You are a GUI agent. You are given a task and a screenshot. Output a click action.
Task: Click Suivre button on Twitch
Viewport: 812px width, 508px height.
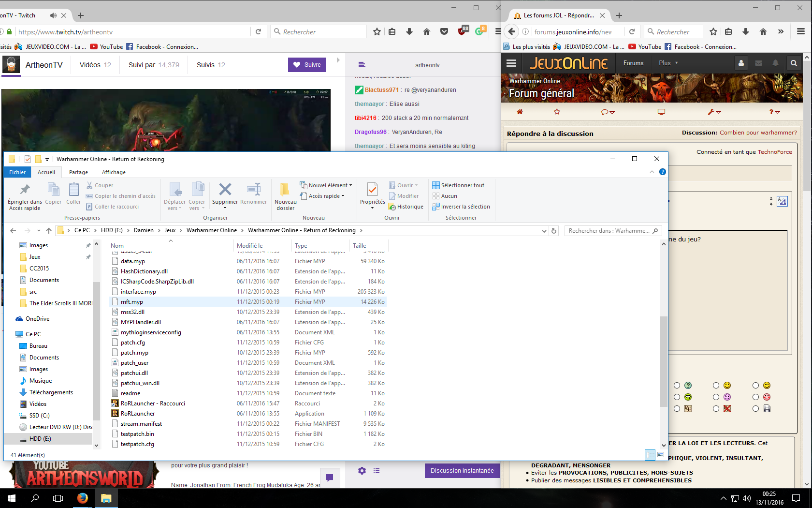coord(307,65)
